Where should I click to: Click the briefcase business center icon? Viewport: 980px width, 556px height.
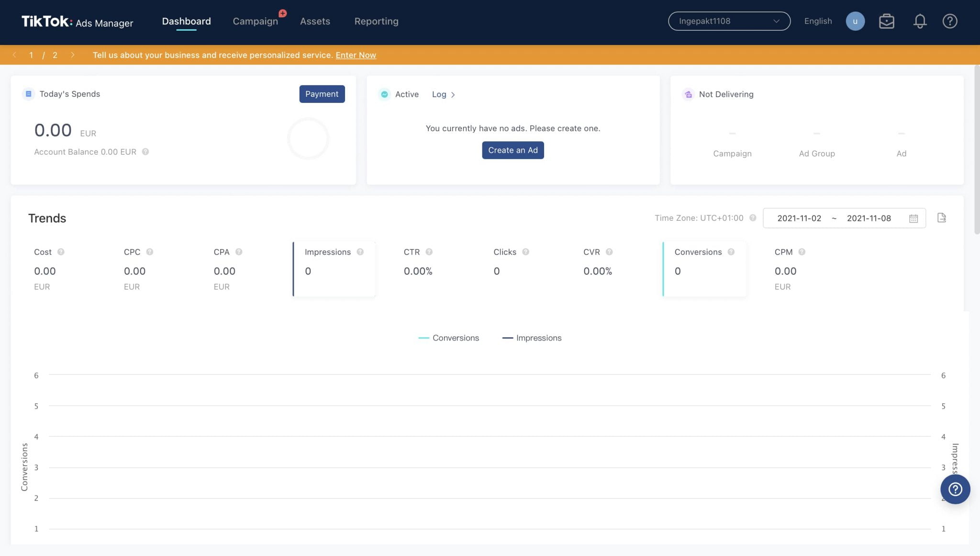[x=886, y=21]
